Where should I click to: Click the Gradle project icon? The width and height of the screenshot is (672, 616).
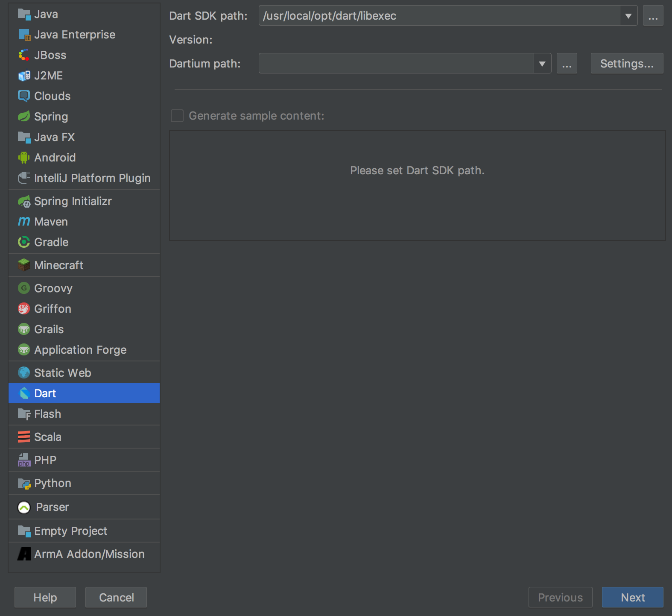24,242
